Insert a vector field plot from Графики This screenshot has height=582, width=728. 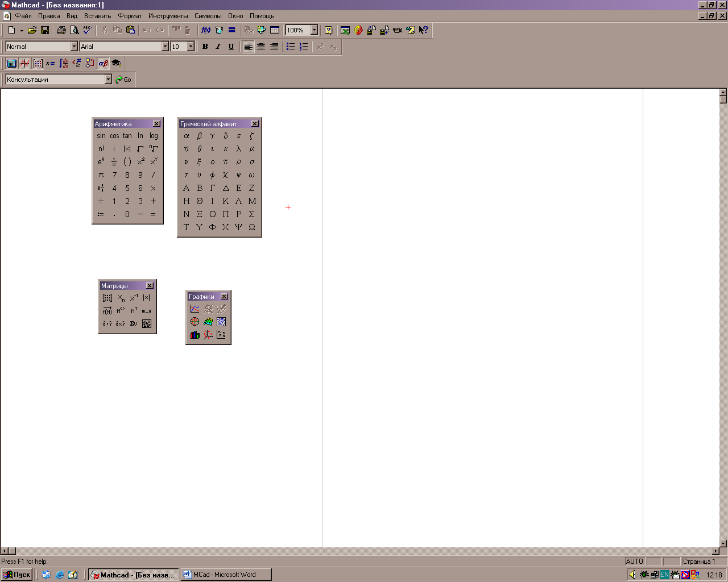point(221,335)
